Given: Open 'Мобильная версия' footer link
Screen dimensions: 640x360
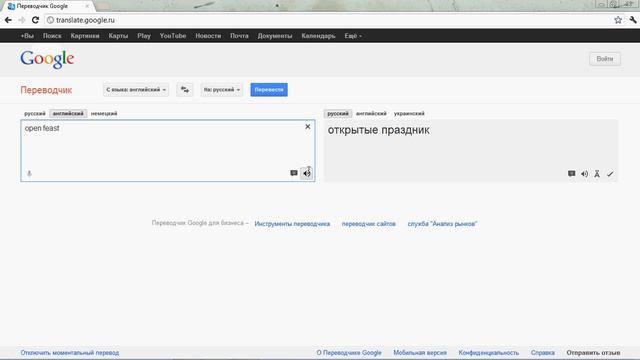Looking at the screenshot, I should pyautogui.click(x=420, y=353).
